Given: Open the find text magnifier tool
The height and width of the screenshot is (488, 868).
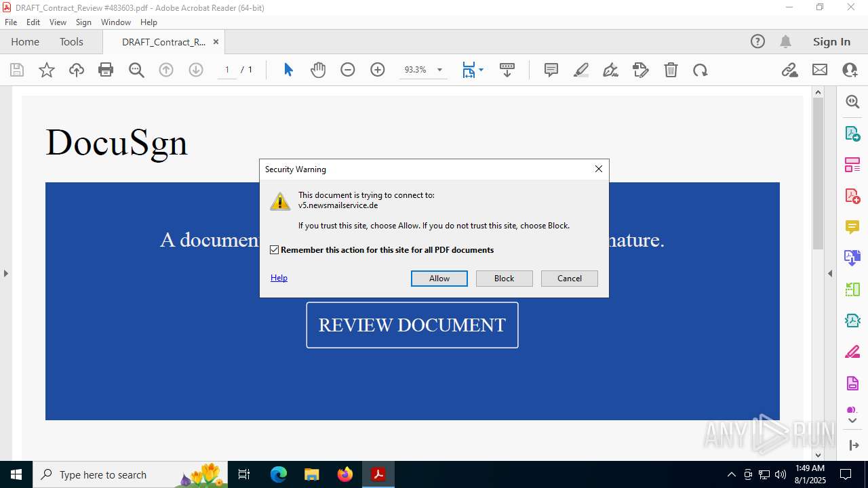Looking at the screenshot, I should tap(136, 70).
